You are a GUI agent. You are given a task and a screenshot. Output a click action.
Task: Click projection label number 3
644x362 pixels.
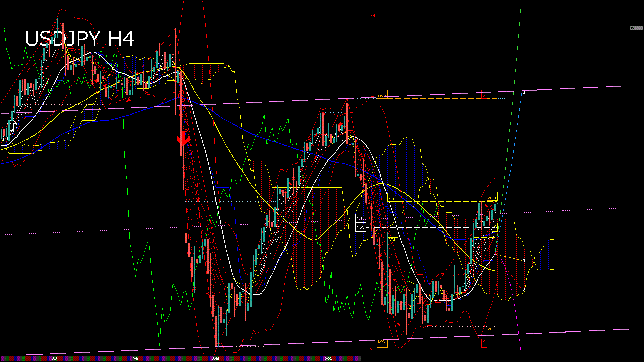point(524,92)
